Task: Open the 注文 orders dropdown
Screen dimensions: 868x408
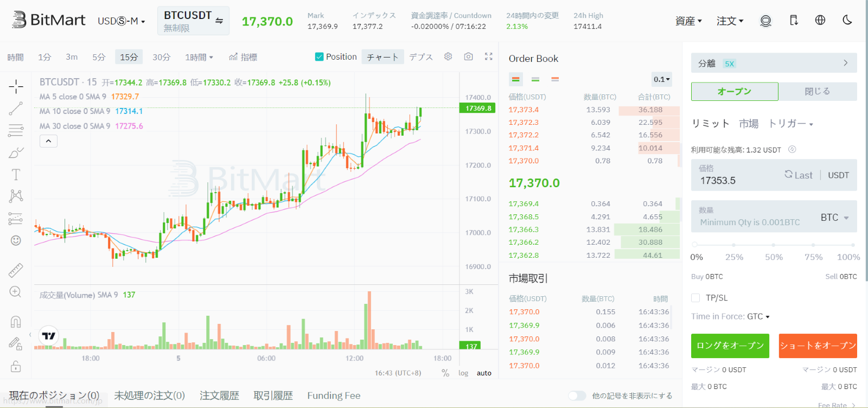Action: coord(730,21)
